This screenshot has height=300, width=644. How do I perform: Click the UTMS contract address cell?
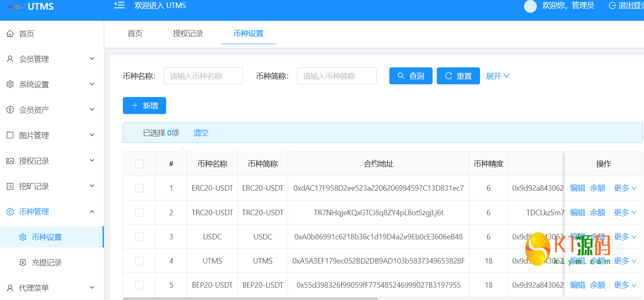(x=379, y=261)
